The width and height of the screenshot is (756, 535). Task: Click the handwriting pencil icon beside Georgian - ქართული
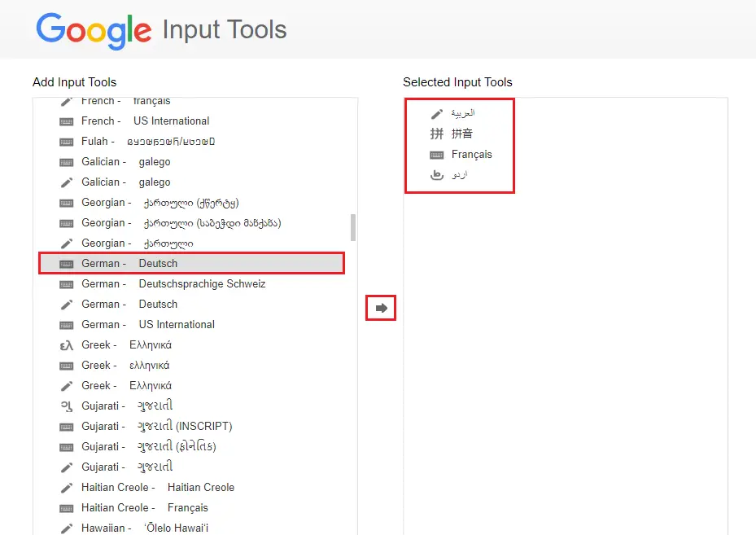66,243
